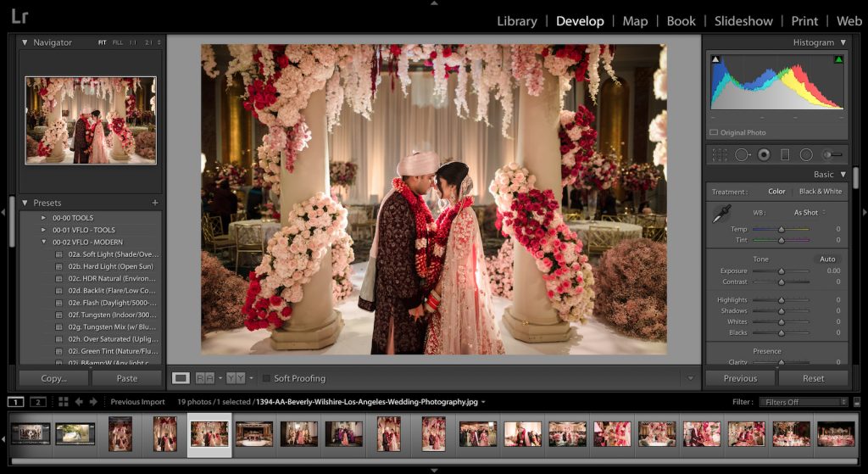Collapse the Presets panel triangle
868x474 pixels.
[25, 203]
